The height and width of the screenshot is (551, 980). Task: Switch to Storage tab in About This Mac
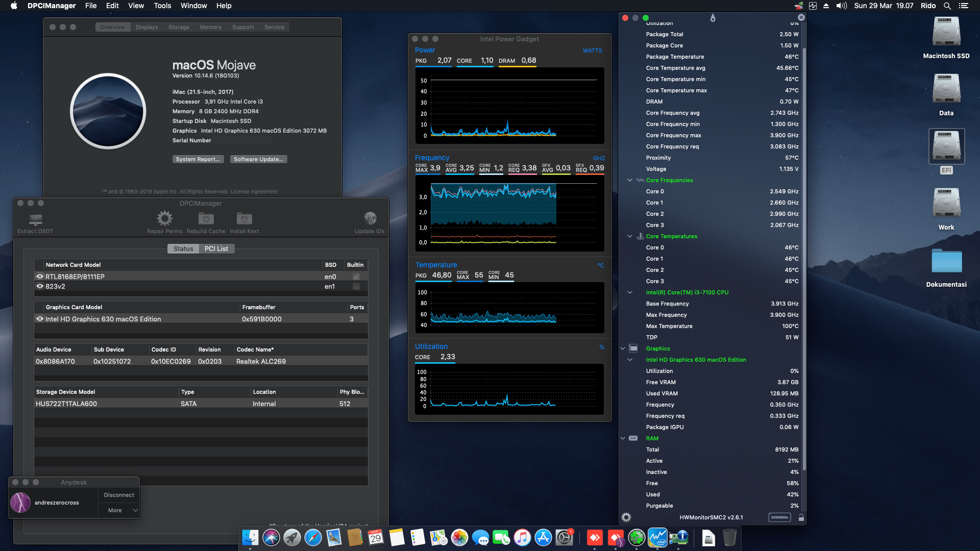coord(179,27)
